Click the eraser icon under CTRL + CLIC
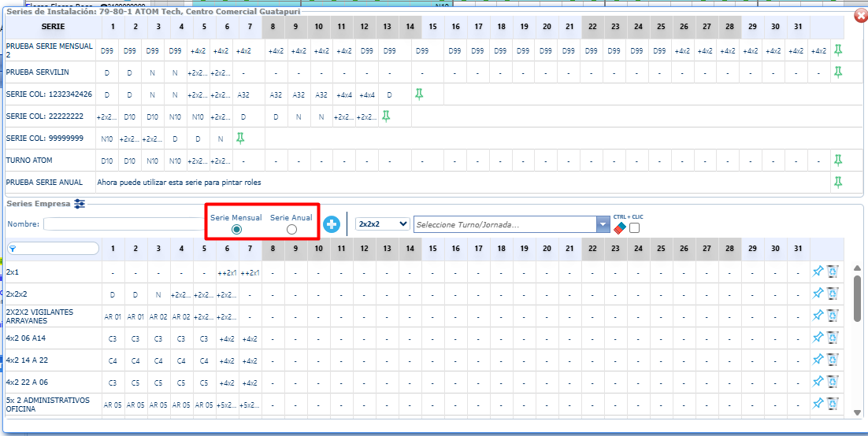Image resolution: width=868 pixels, height=436 pixels. click(x=620, y=228)
